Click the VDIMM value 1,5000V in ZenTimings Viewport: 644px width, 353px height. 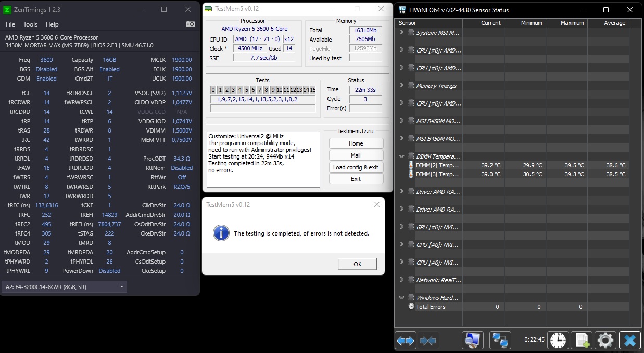pos(182,130)
